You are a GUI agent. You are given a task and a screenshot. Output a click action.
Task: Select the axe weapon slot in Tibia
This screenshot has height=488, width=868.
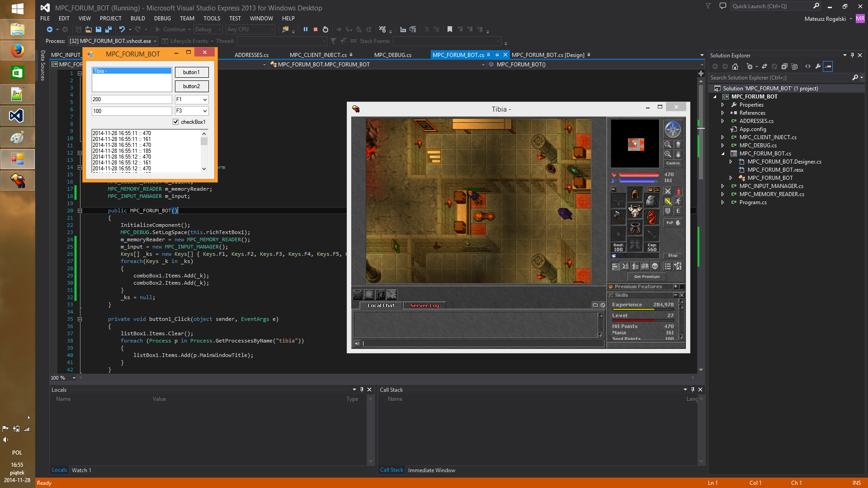pyautogui.click(x=618, y=217)
